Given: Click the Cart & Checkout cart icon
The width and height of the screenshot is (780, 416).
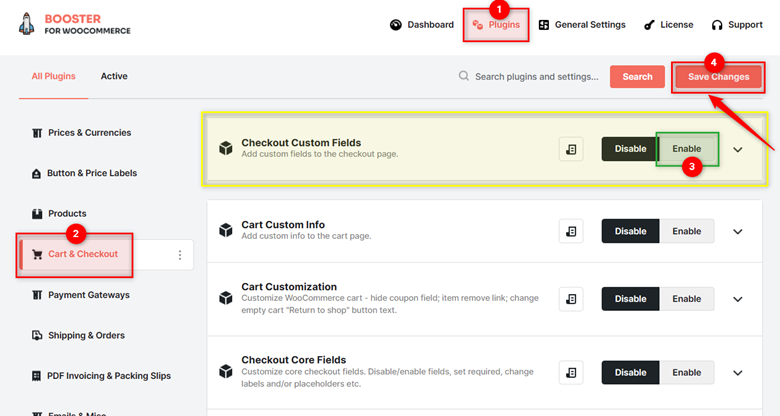Looking at the screenshot, I should click(37, 254).
